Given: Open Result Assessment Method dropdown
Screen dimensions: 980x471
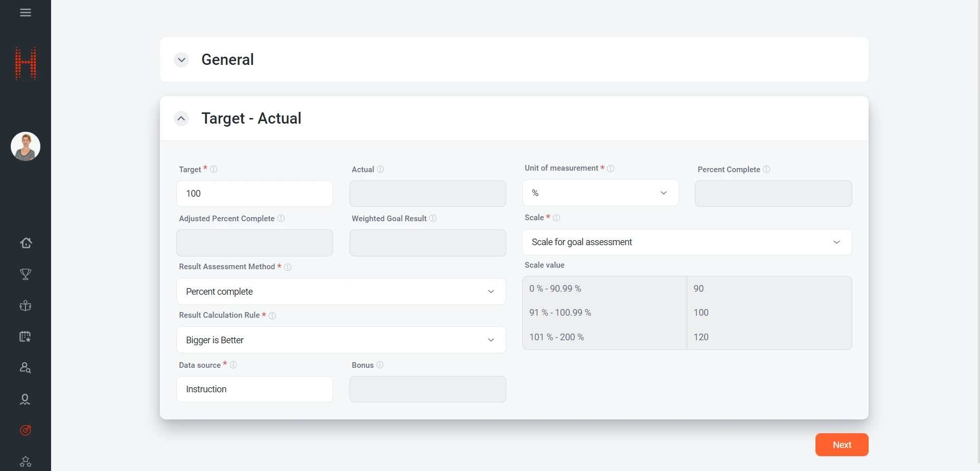Looking at the screenshot, I should pyautogui.click(x=341, y=292).
